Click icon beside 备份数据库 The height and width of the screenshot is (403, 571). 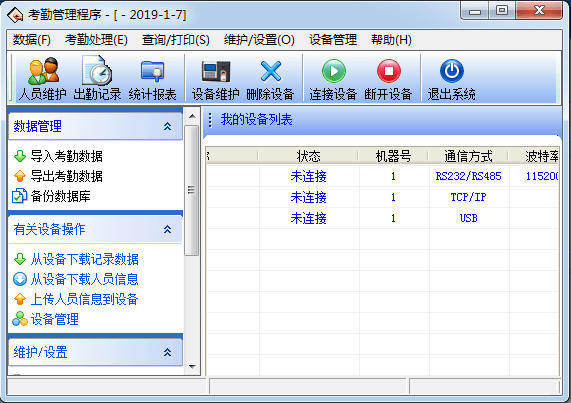point(20,196)
